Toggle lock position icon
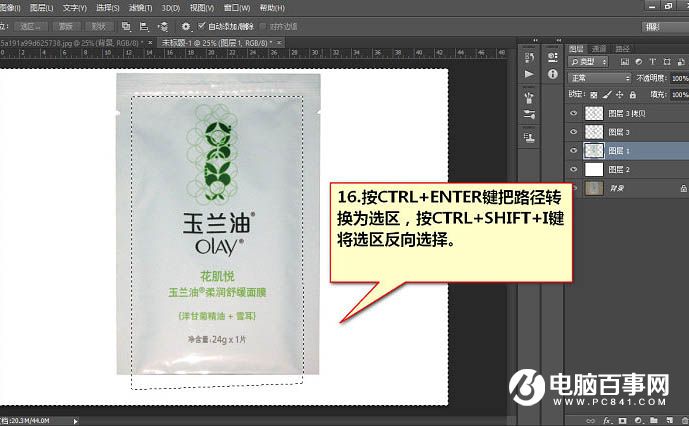 620,94
